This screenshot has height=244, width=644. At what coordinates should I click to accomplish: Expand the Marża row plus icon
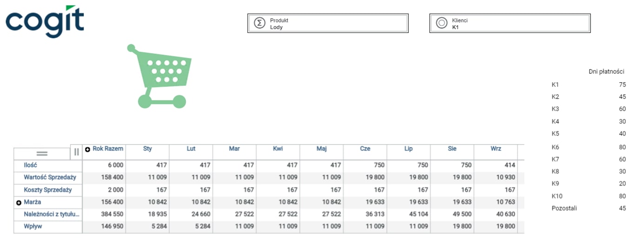pyautogui.click(x=19, y=203)
